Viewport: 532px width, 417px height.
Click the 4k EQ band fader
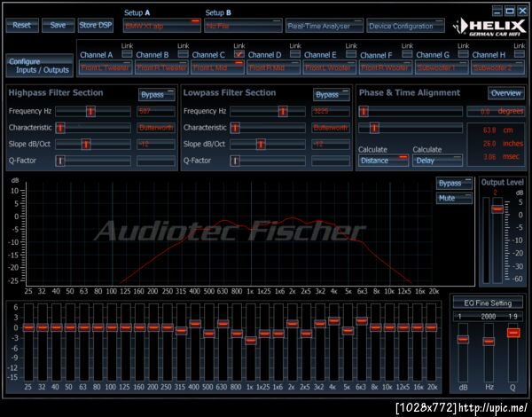click(334, 321)
